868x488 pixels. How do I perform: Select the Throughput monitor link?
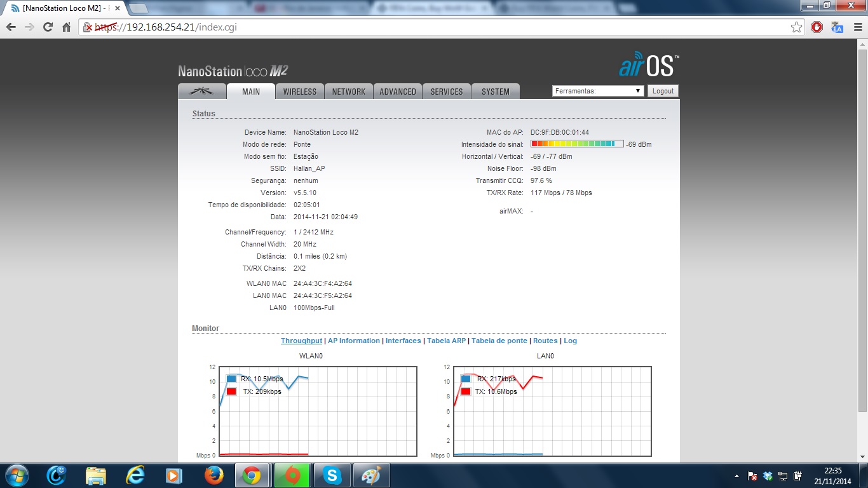tap(301, 341)
